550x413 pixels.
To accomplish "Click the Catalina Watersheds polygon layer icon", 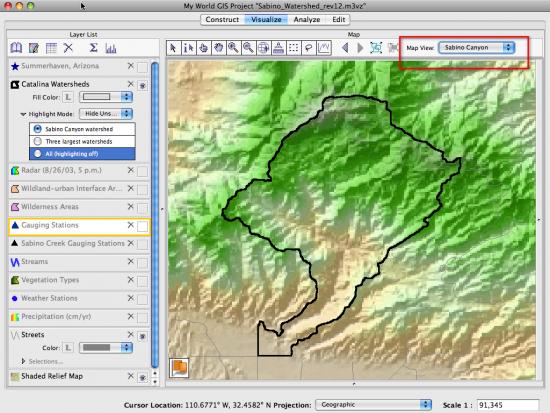I will tap(15, 85).
